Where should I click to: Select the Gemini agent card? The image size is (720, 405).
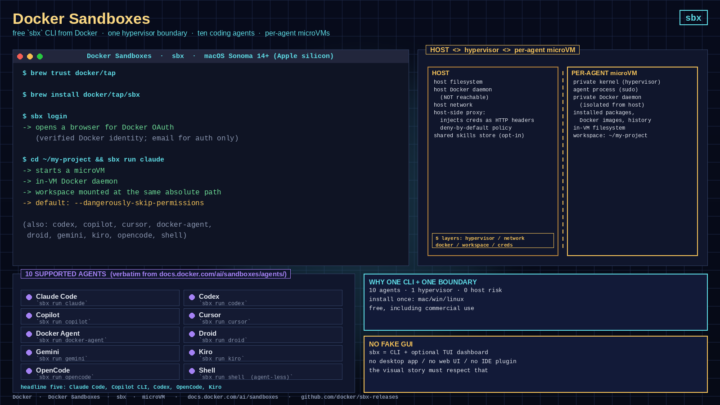click(x=100, y=353)
